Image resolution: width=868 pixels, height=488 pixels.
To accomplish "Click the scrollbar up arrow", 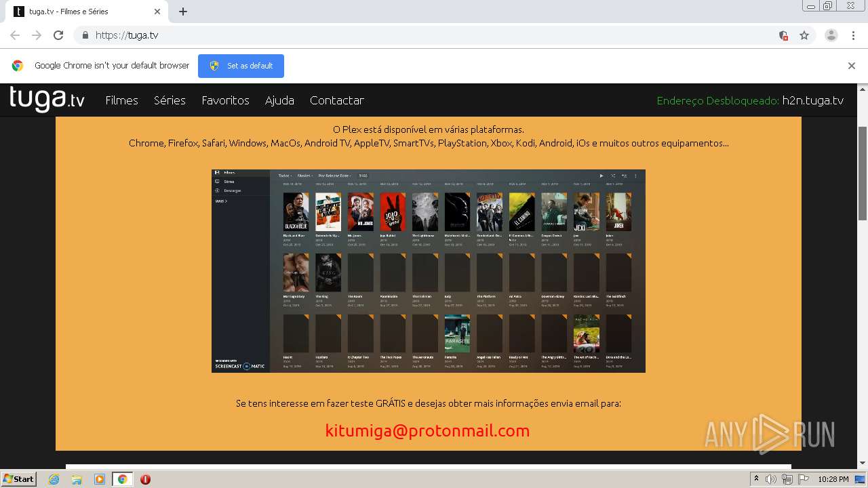I will coord(863,89).
